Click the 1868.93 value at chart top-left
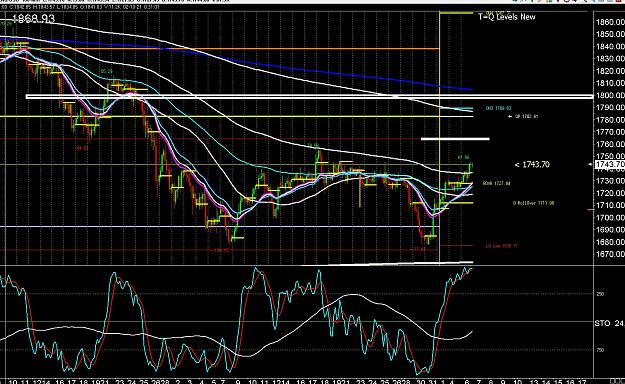 33,18
